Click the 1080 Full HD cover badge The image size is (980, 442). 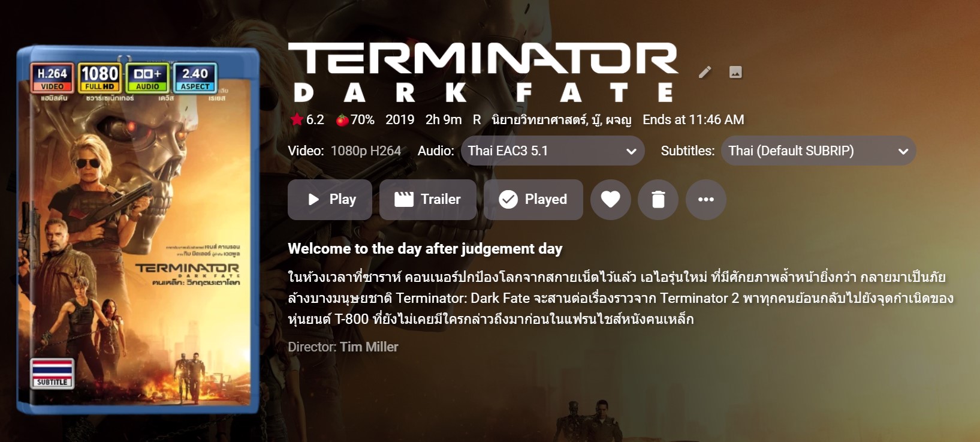click(x=99, y=78)
